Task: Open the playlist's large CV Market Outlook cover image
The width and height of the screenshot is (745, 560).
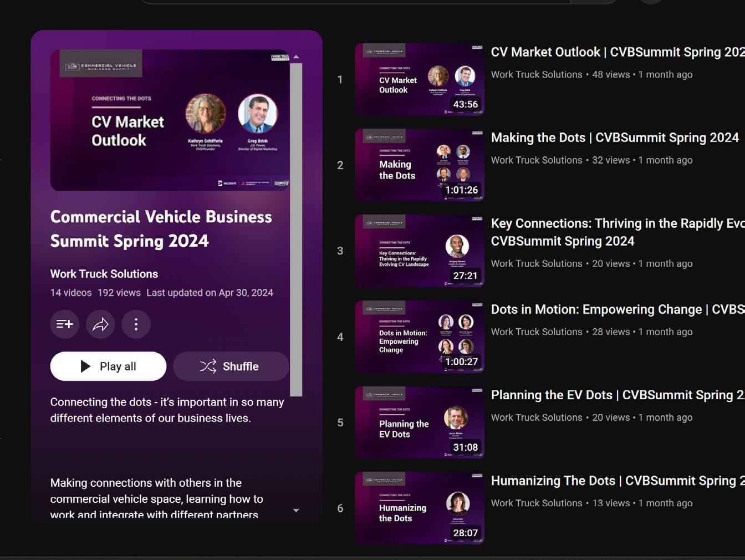Action: 170,120
